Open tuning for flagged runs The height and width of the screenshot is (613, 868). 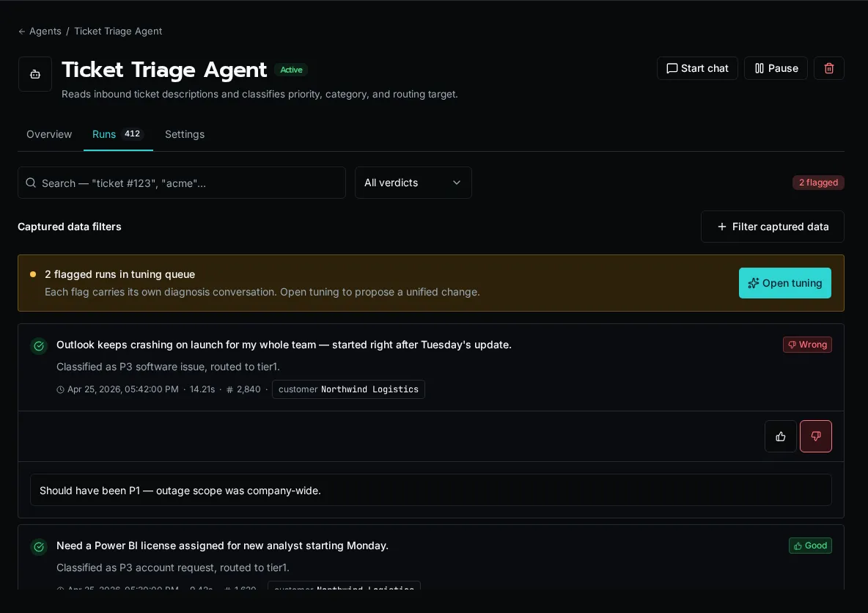point(784,283)
